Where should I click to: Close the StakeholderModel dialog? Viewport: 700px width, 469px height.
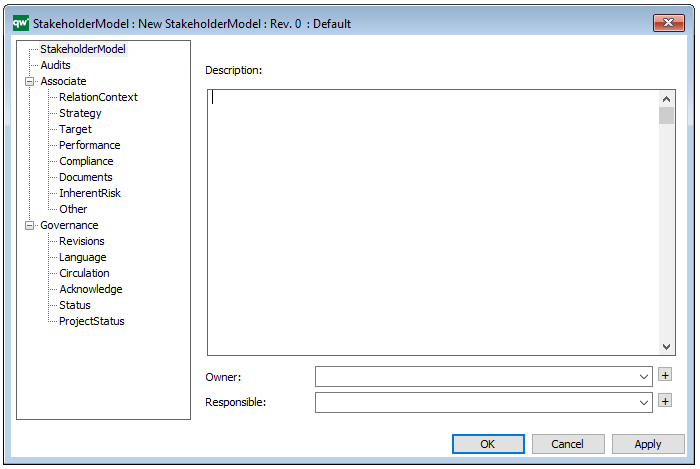(668, 23)
